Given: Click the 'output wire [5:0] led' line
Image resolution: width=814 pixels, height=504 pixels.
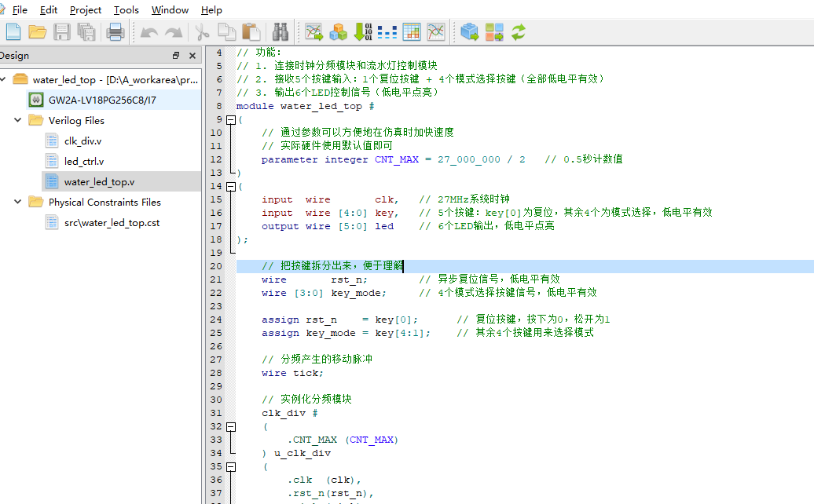Looking at the screenshot, I should click(x=328, y=226).
